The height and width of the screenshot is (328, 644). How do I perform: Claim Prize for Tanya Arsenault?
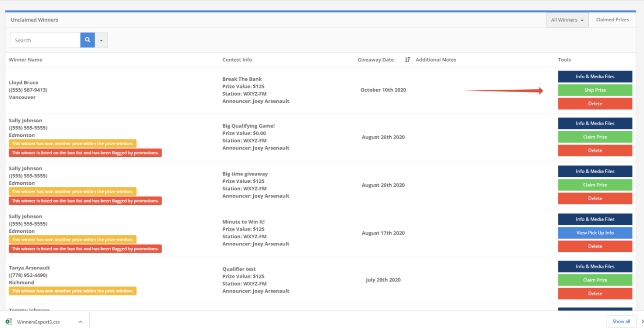coord(595,280)
